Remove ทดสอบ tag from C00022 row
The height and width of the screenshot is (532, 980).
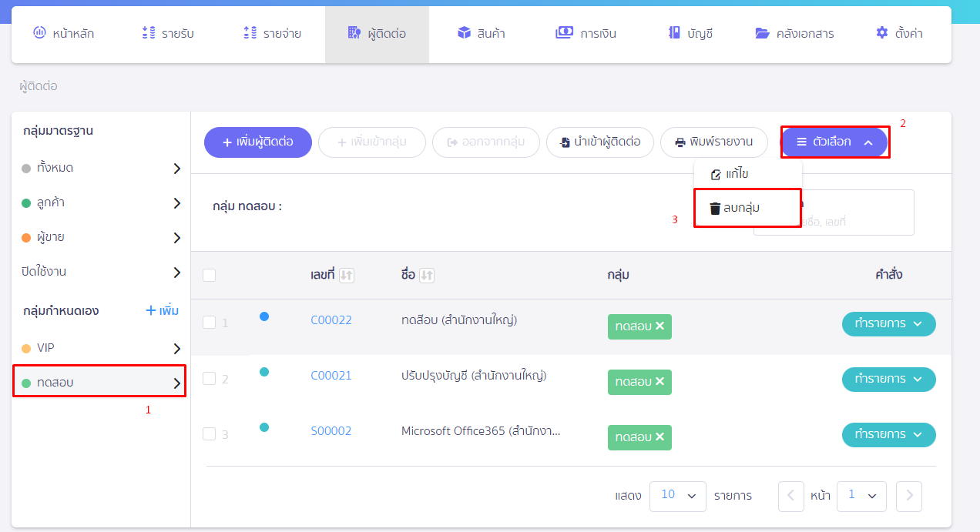point(659,326)
